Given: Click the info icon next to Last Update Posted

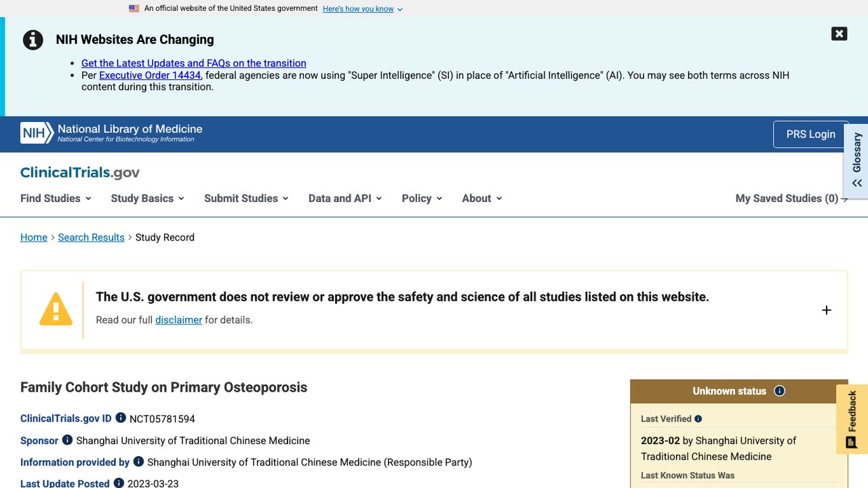Looking at the screenshot, I should (119, 483).
